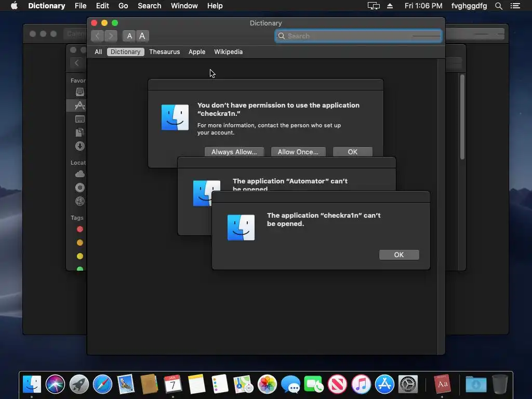Open the Search menu

pyautogui.click(x=149, y=6)
